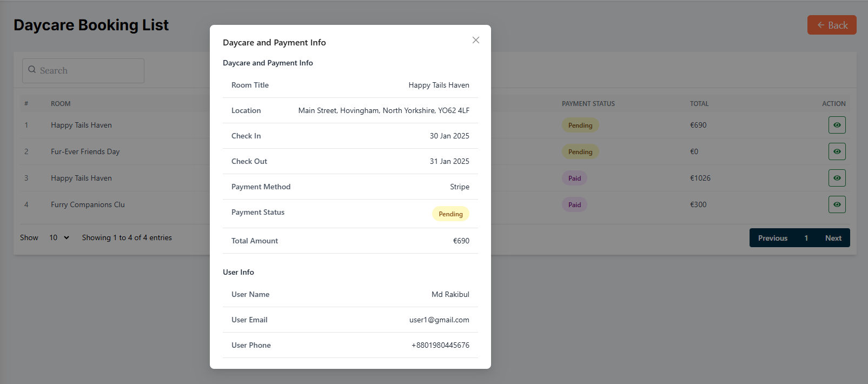Screen dimensions: 868x384
Task: Click eye icon for Furry Companions row
Action: [x=837, y=204]
